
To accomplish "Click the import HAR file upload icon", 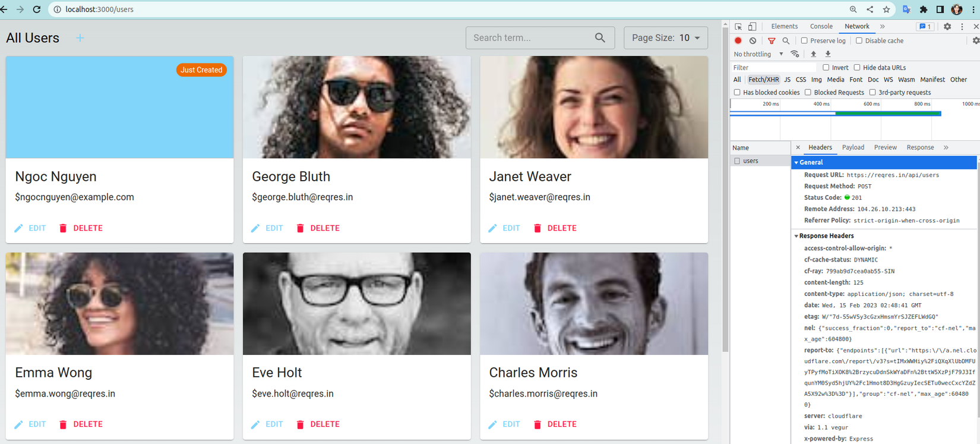I will tap(814, 54).
